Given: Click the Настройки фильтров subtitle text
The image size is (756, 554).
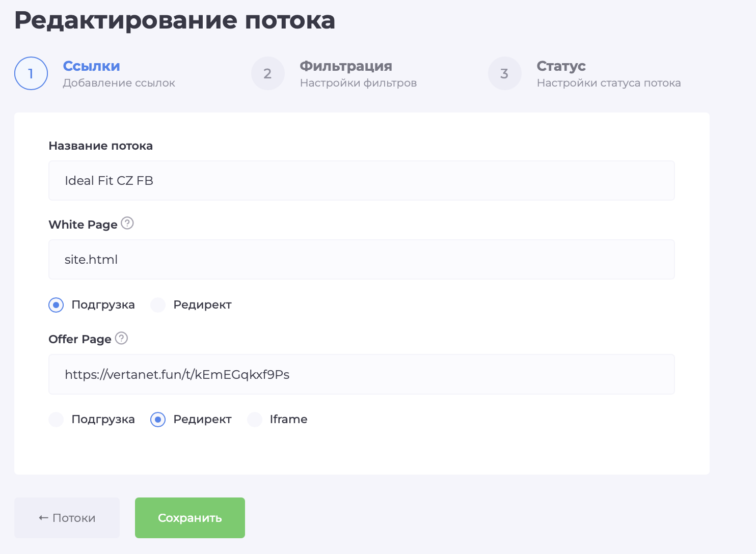Looking at the screenshot, I should coord(358,83).
